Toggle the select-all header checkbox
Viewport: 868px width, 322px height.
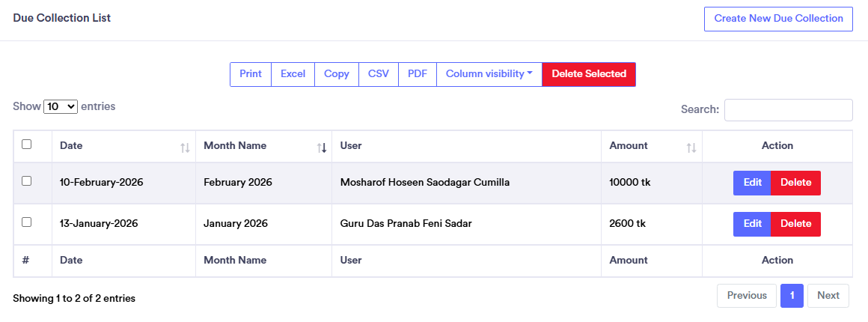click(27, 145)
